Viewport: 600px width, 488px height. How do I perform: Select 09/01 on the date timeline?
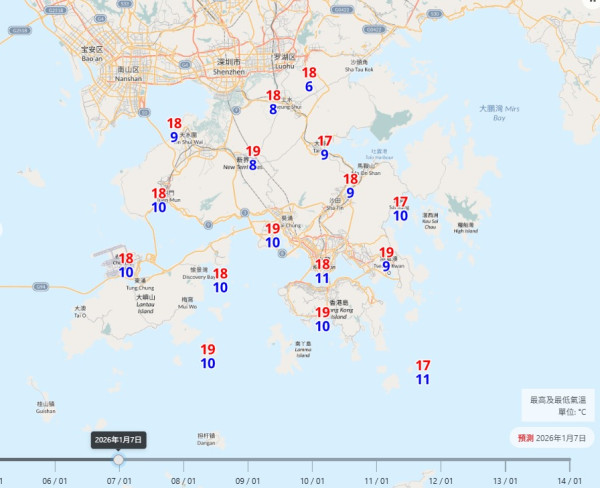[x=248, y=481]
